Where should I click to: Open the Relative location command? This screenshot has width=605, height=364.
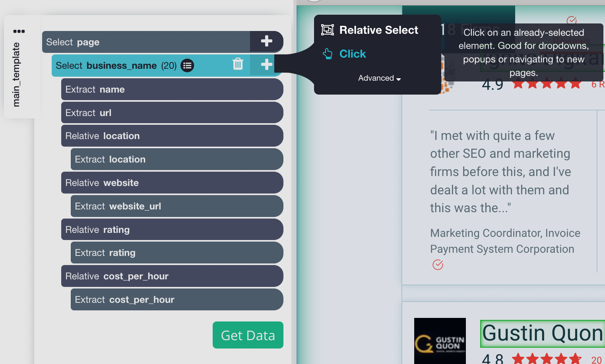(172, 136)
